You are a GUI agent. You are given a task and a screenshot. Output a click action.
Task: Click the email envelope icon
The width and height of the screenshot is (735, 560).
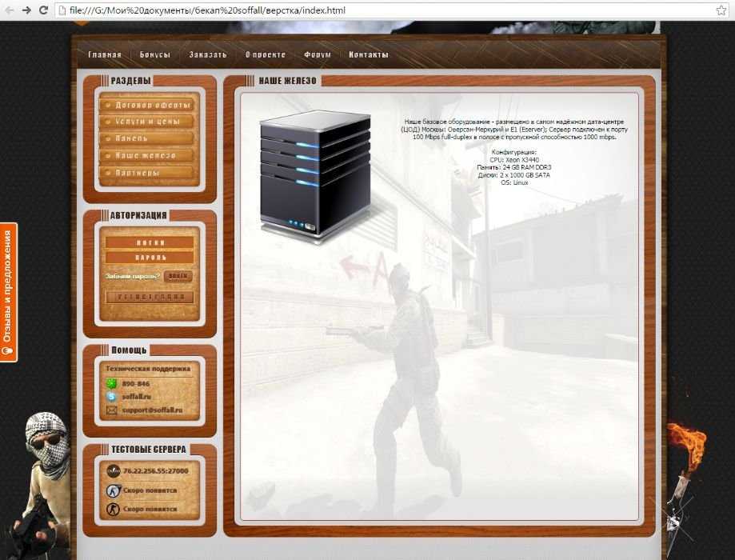pyautogui.click(x=111, y=410)
